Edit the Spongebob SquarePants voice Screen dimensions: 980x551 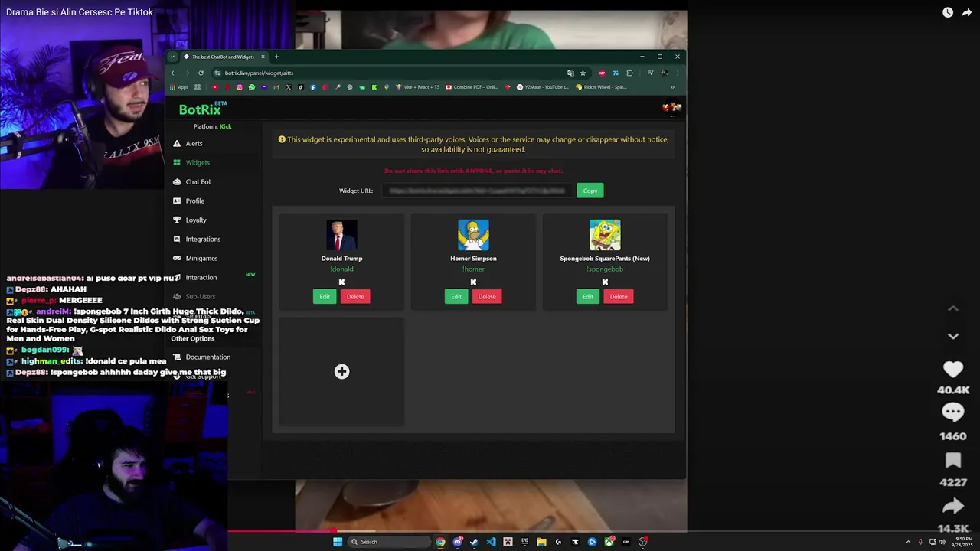[588, 296]
